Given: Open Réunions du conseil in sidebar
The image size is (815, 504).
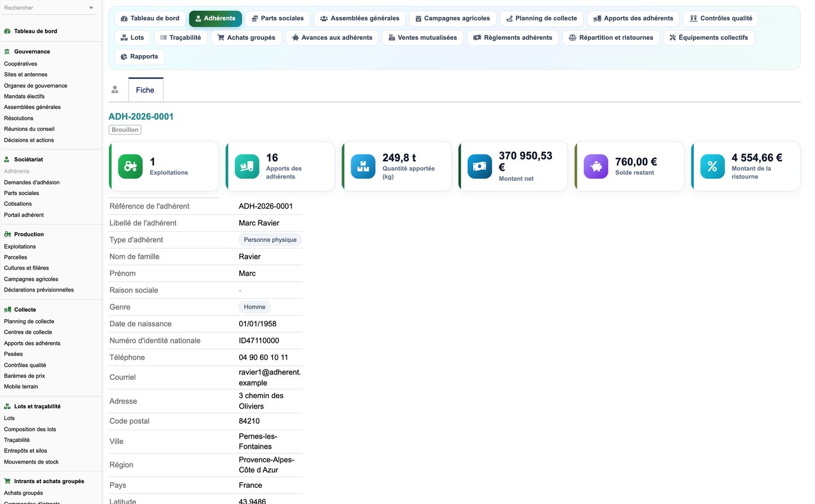Looking at the screenshot, I should point(29,129).
